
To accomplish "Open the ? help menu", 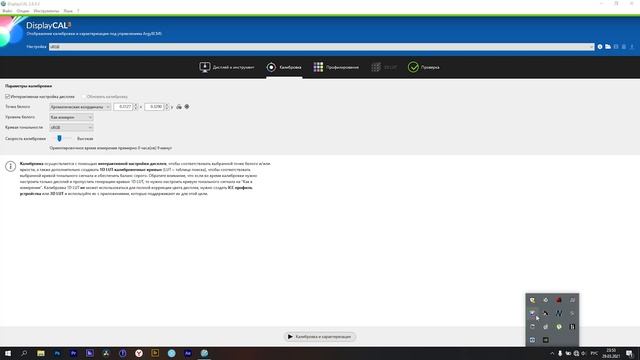I will pyautogui.click(x=78, y=11).
